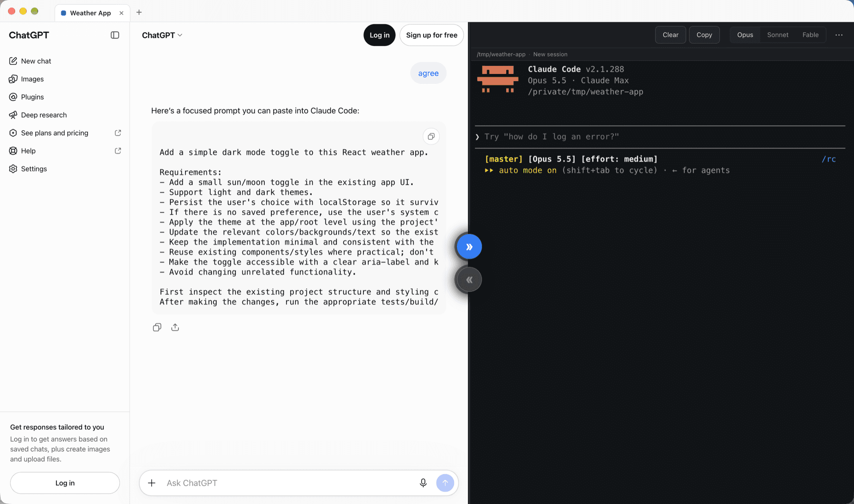Click Sign up for free
Viewport: 854px width, 504px height.
point(432,35)
